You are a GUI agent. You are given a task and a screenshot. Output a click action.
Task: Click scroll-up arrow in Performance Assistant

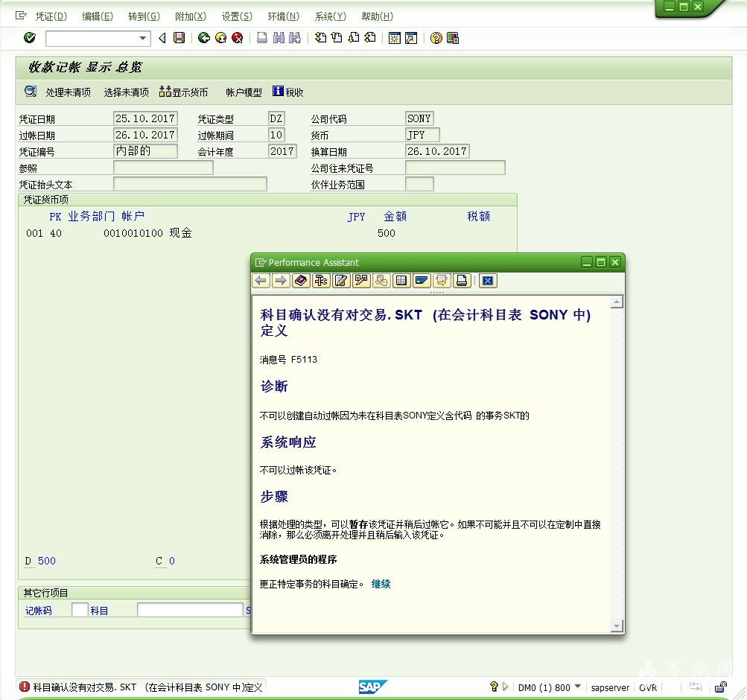pos(617,302)
